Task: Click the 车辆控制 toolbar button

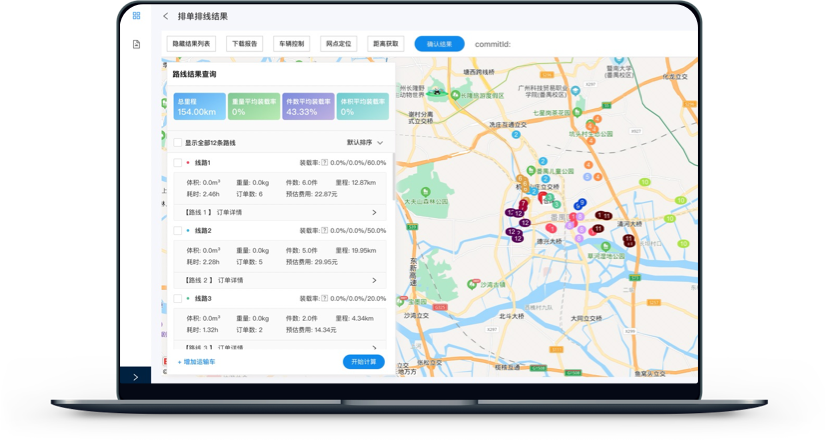Action: pos(290,44)
